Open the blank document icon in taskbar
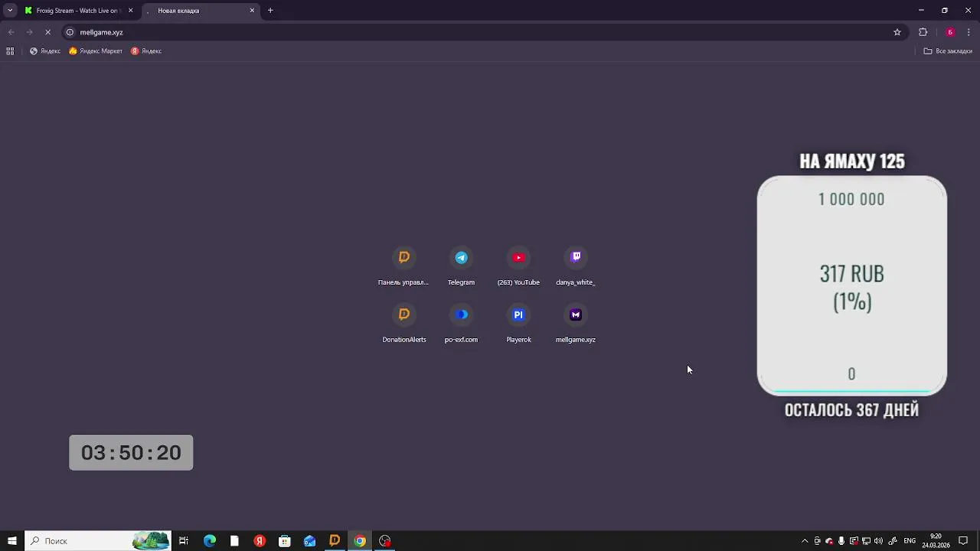The height and width of the screenshot is (551, 980). click(234, 541)
